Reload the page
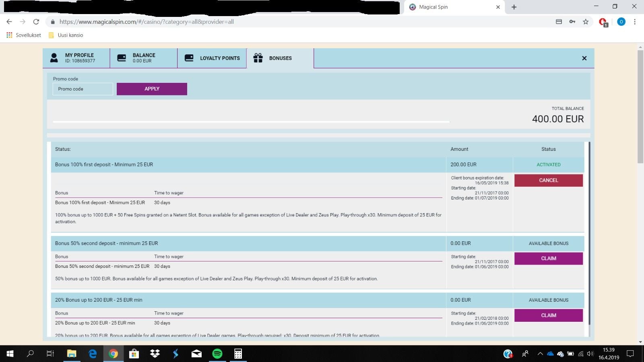The image size is (644, 362). coord(36,22)
